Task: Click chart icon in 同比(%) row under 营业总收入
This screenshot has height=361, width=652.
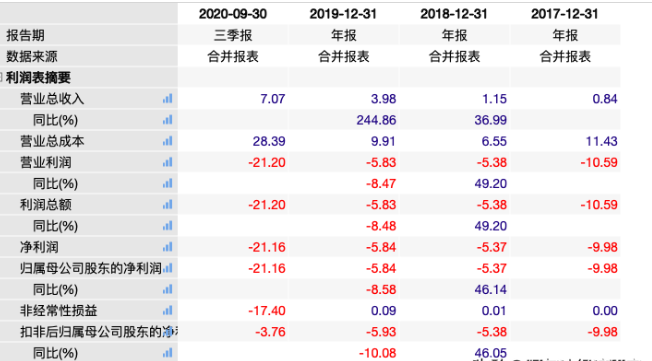Action: 168,120
